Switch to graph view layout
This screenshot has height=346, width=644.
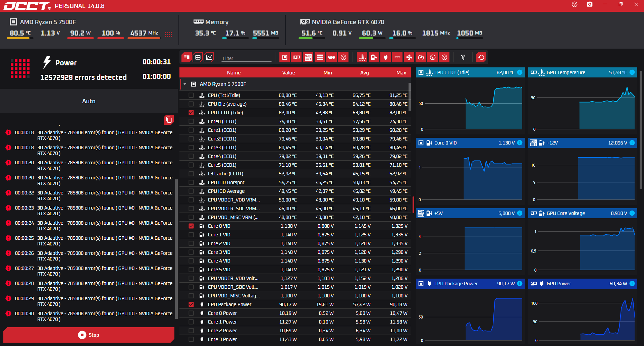209,57
